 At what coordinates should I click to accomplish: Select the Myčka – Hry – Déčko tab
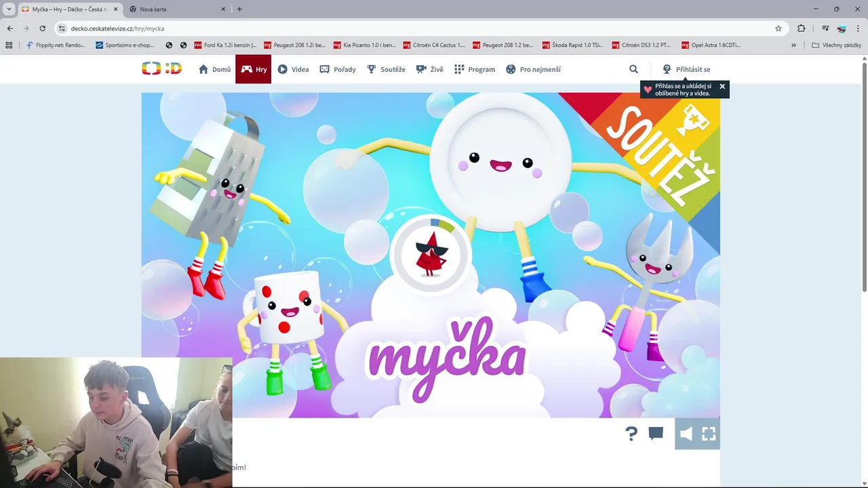(x=69, y=9)
